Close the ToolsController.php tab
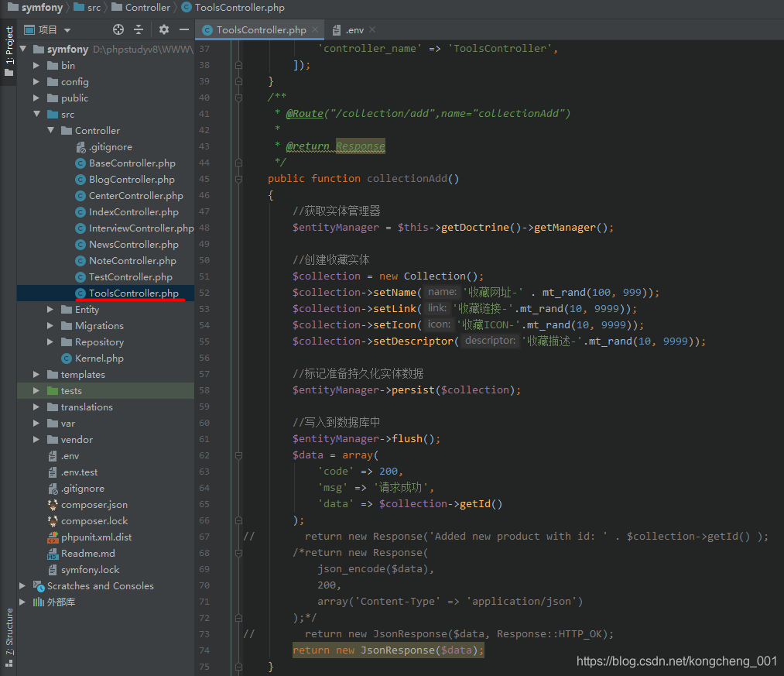784x676 pixels. [x=315, y=29]
